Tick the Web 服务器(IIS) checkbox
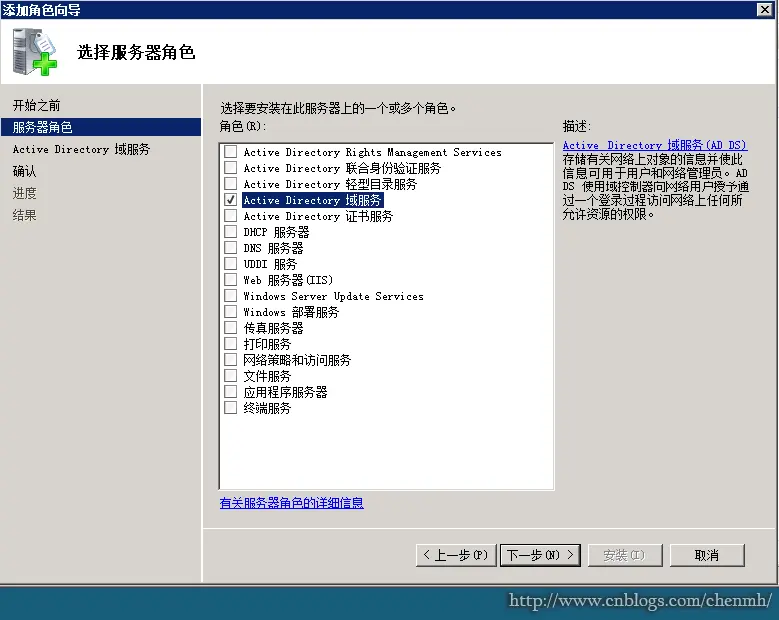 231,280
